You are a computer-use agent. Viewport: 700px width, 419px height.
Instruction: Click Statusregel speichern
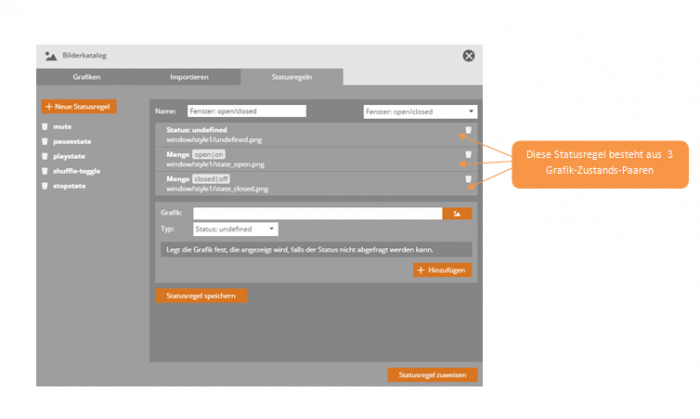click(201, 296)
